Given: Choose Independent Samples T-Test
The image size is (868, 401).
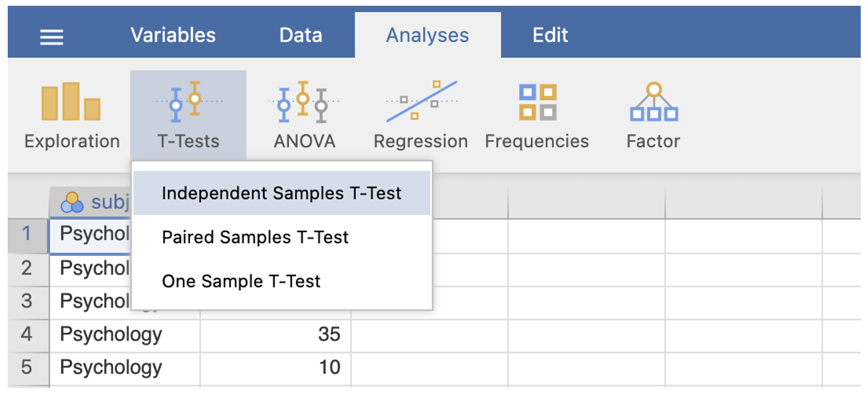Looking at the screenshot, I should pyautogui.click(x=281, y=193).
